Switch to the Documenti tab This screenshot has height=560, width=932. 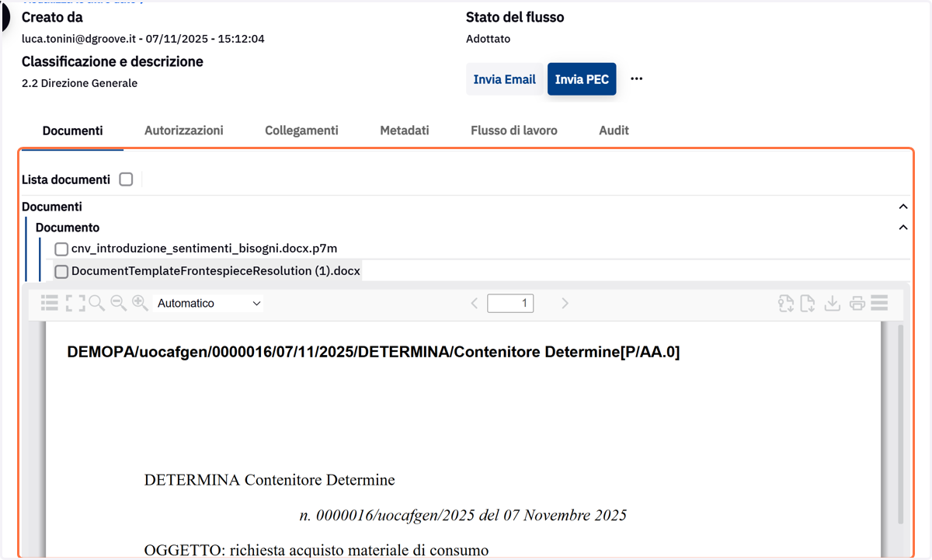point(73,130)
